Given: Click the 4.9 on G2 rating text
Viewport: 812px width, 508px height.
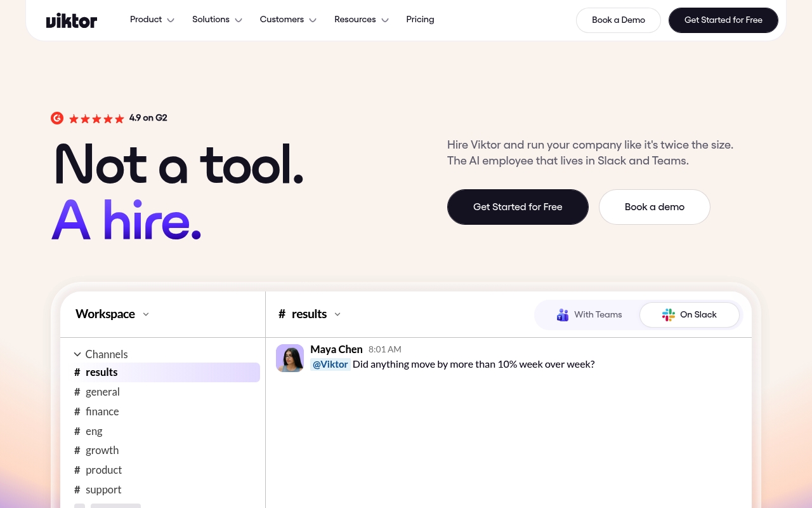Looking at the screenshot, I should pos(148,118).
